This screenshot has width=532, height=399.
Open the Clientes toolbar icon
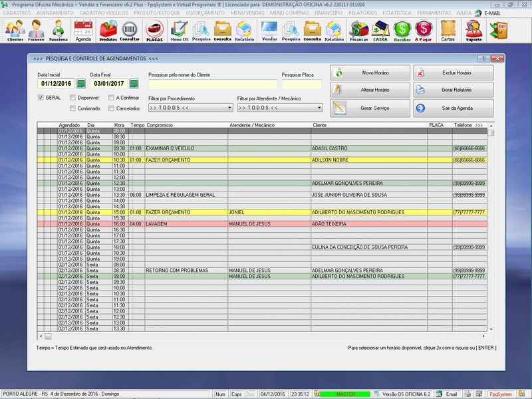pyautogui.click(x=15, y=31)
